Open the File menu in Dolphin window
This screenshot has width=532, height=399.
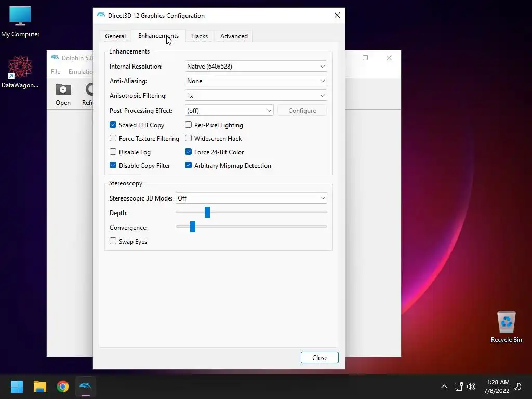tap(56, 72)
